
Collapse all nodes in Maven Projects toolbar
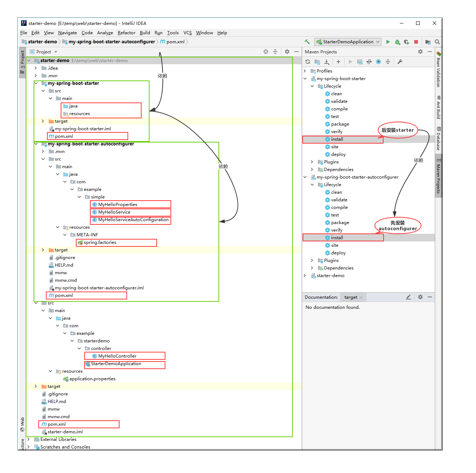(388, 62)
